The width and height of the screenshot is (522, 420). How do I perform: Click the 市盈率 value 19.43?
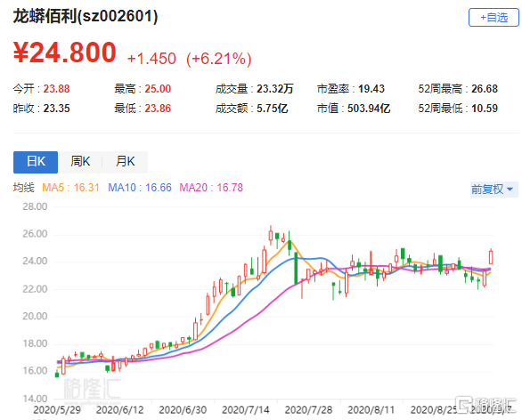click(371, 89)
